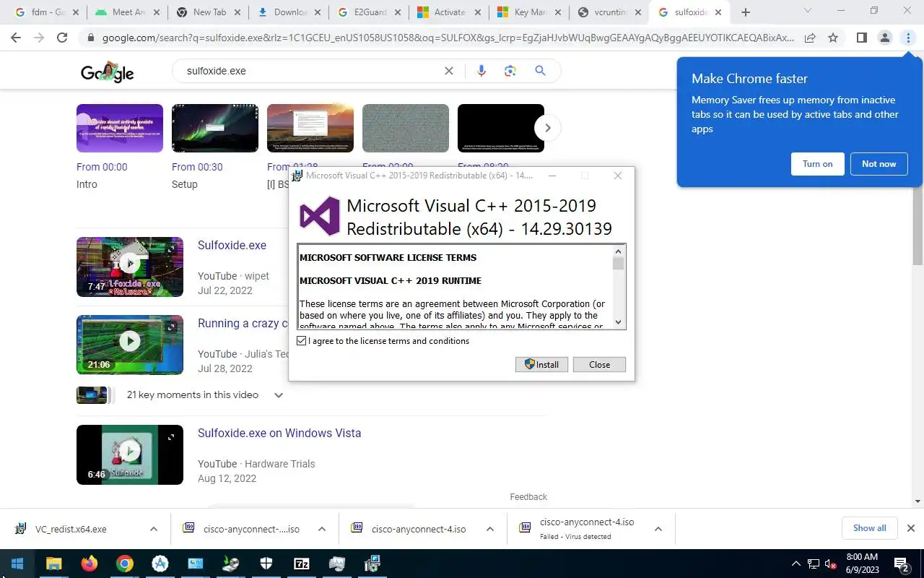Open the notification center icon
This screenshot has width=924, height=578.
[901, 564]
